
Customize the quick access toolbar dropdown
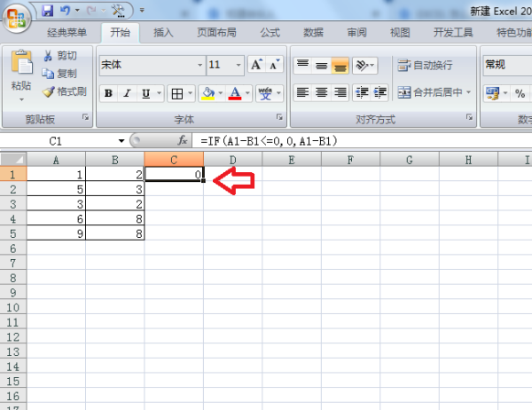pos(142,11)
